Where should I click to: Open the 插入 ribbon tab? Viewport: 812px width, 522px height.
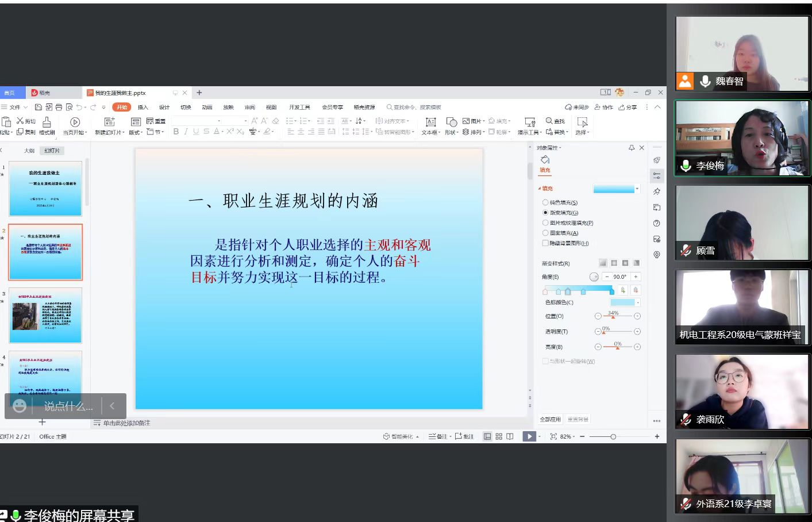[143, 107]
